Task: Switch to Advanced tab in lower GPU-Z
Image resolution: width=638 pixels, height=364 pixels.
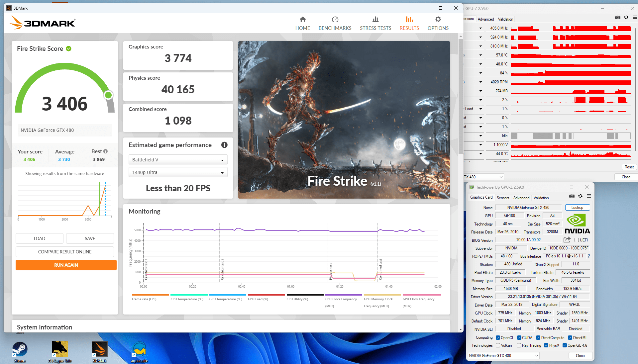Action: pos(521,198)
